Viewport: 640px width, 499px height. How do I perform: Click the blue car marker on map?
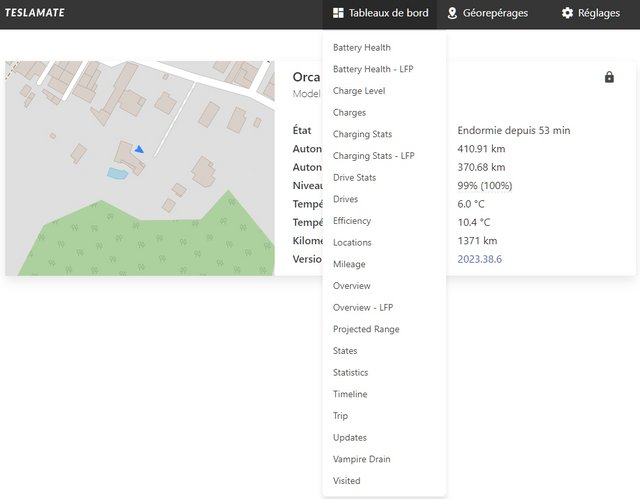[x=139, y=149]
